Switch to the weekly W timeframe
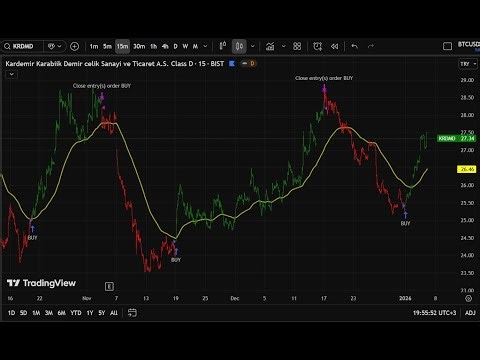The width and height of the screenshot is (480, 360). [185, 46]
